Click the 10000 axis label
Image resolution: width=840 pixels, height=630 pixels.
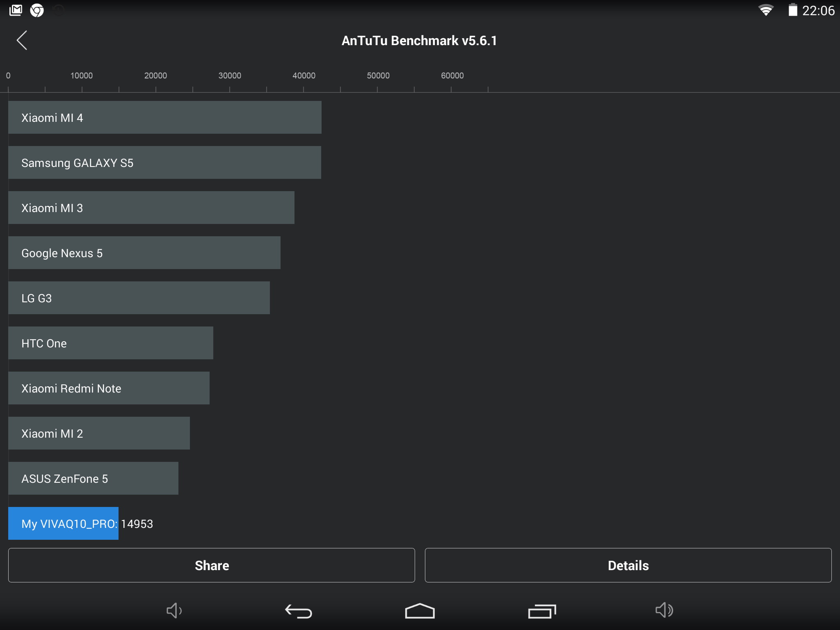click(x=82, y=75)
